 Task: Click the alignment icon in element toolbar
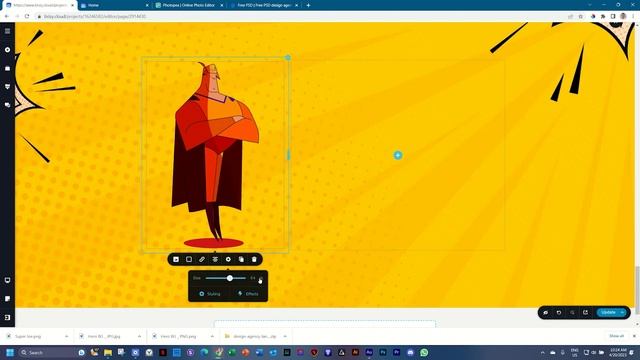click(x=215, y=259)
